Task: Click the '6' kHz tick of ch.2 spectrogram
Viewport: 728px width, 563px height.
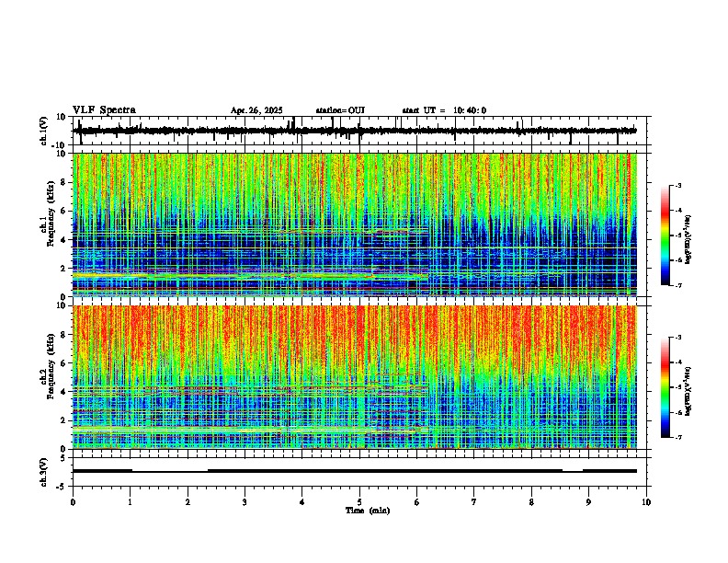Action: 64,363
